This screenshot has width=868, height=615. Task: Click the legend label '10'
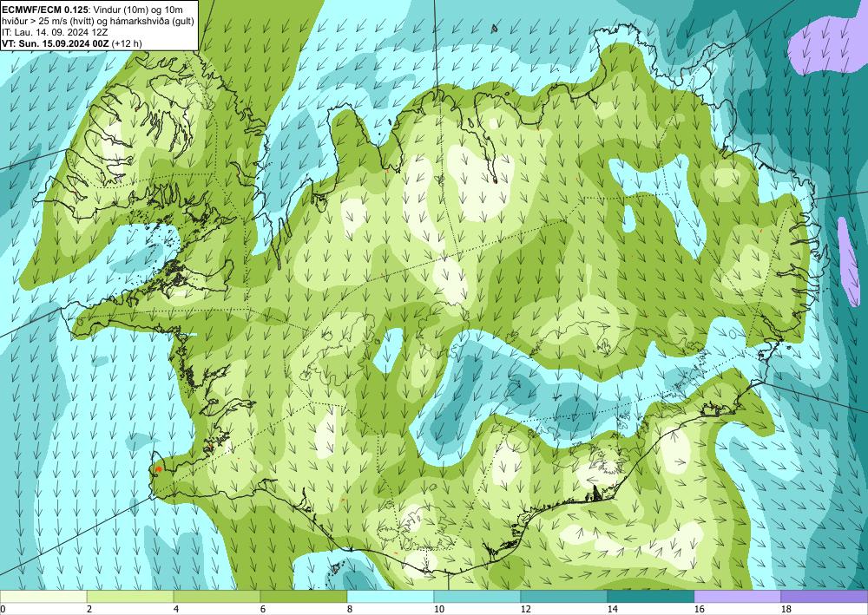[x=438, y=609]
